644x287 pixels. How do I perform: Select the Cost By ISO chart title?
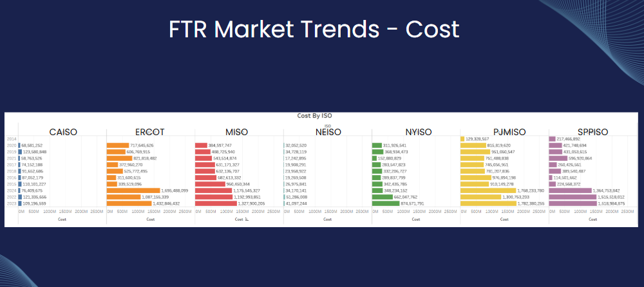315,116
